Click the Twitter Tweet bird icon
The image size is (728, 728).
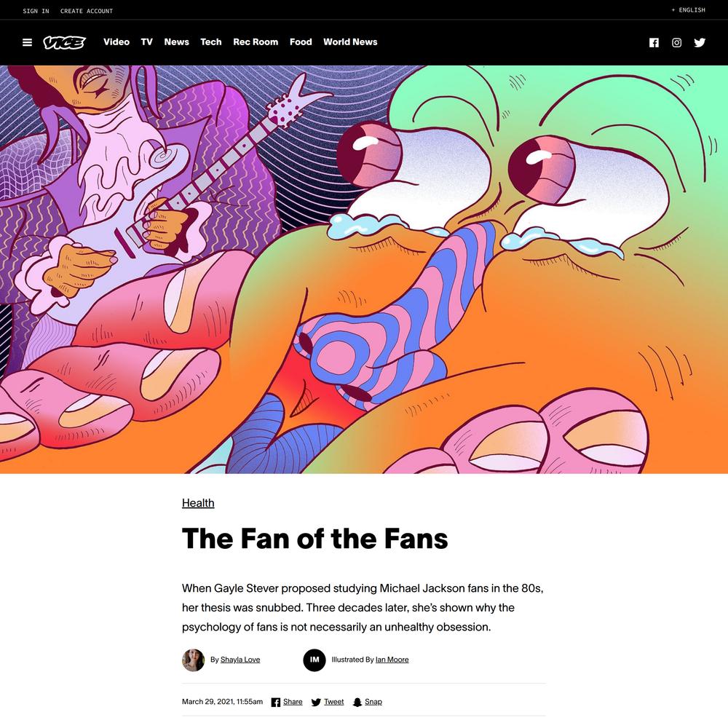(x=316, y=702)
